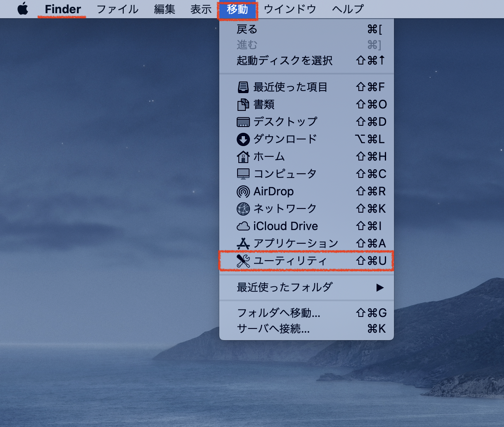The height and width of the screenshot is (427, 504).
Task: Click the ネットワーク globe icon
Action: point(243,209)
